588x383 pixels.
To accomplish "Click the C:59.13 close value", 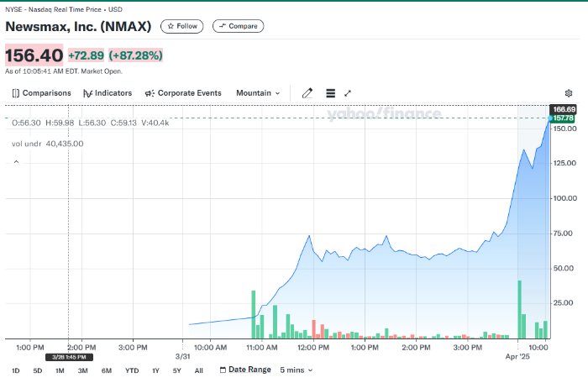I will 123,123.
